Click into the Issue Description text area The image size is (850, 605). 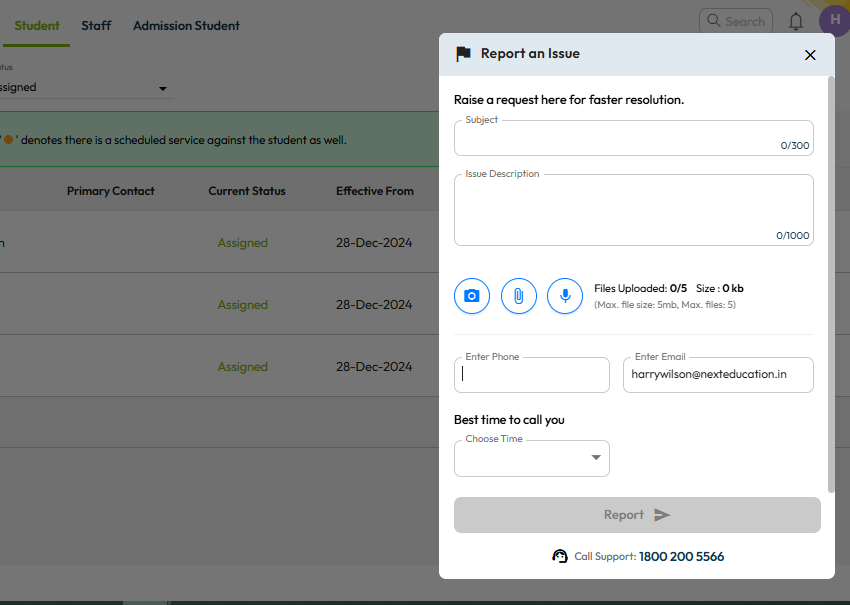tap(633, 210)
